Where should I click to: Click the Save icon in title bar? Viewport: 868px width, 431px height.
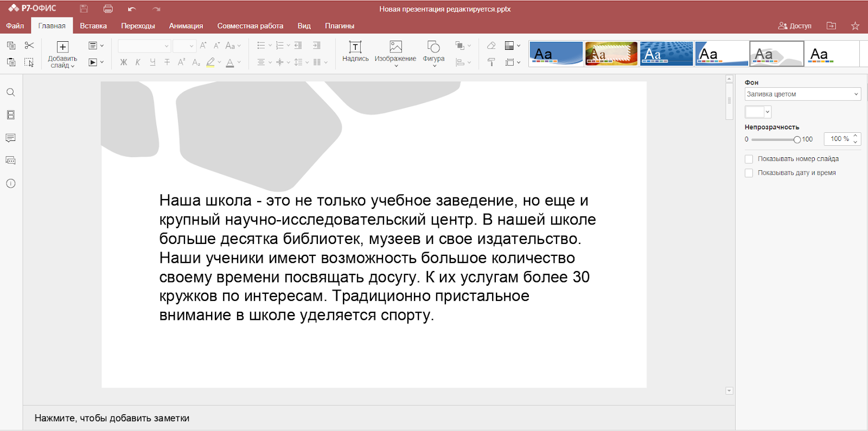(84, 9)
